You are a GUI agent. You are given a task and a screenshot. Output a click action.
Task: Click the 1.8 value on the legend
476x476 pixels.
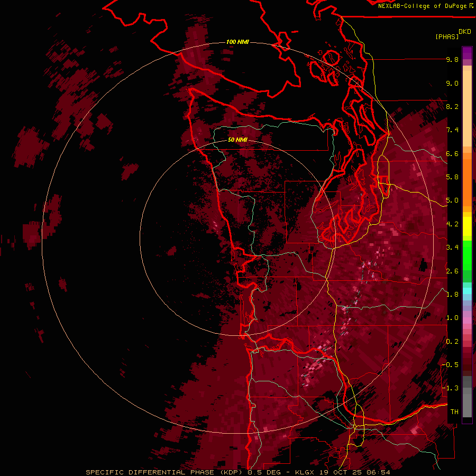452,295
